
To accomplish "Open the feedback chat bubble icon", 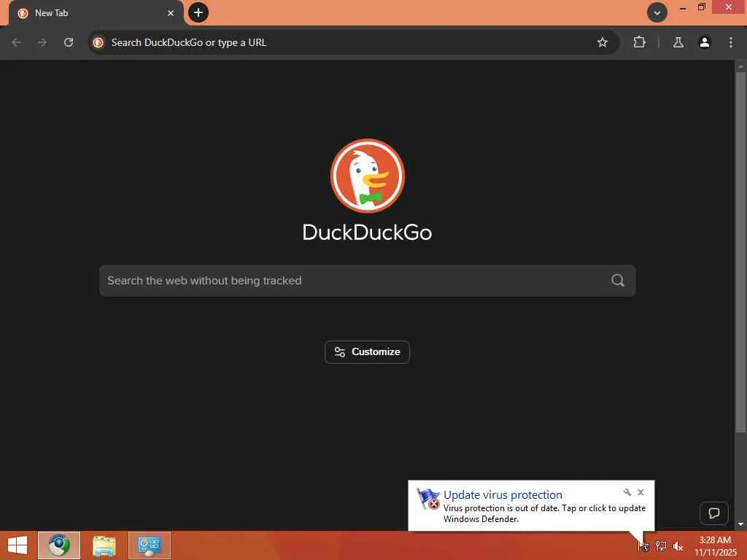I will point(713,513).
